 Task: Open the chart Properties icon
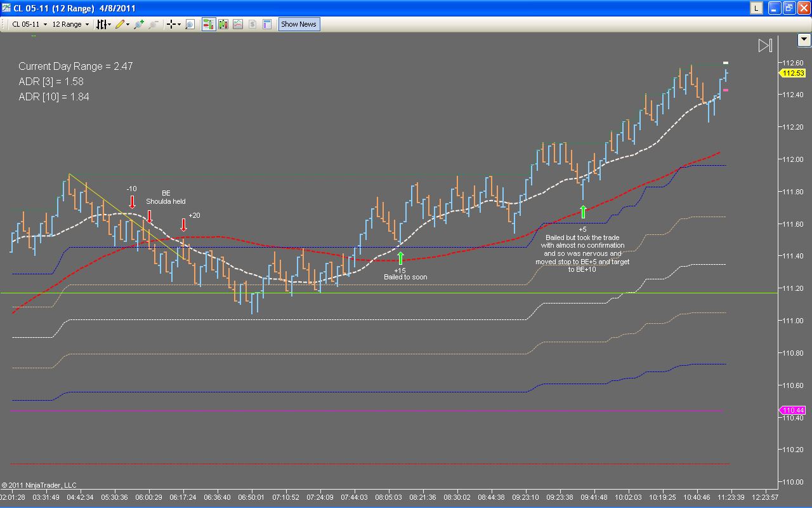(267, 24)
